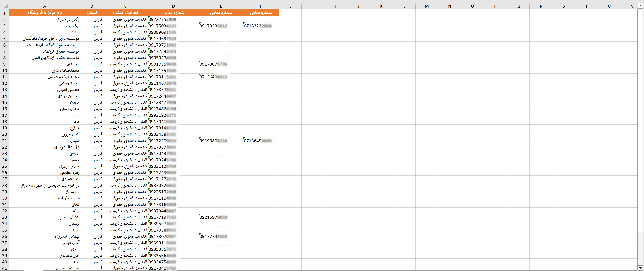Select the row 21 header number

click(5, 141)
